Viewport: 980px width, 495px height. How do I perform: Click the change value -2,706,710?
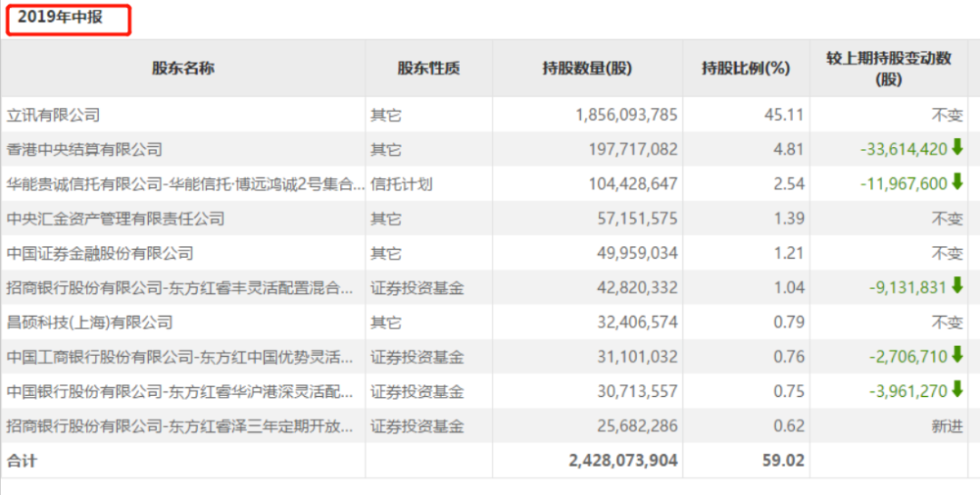pos(908,357)
